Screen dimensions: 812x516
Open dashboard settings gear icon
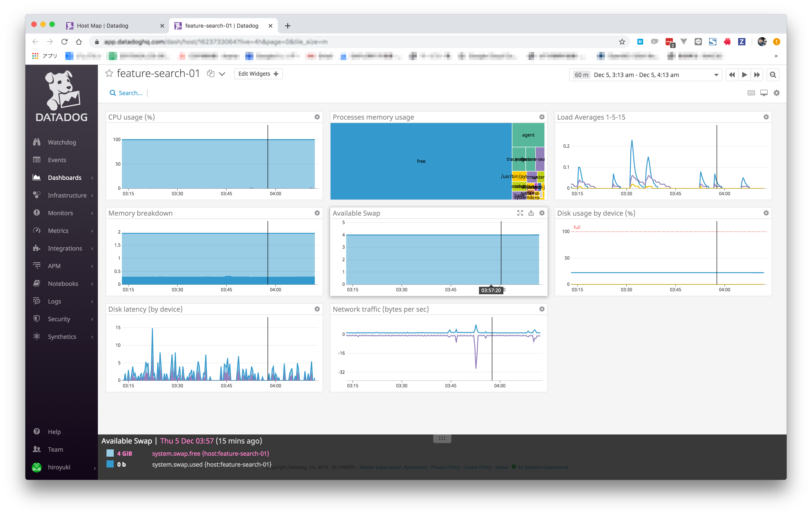777,93
